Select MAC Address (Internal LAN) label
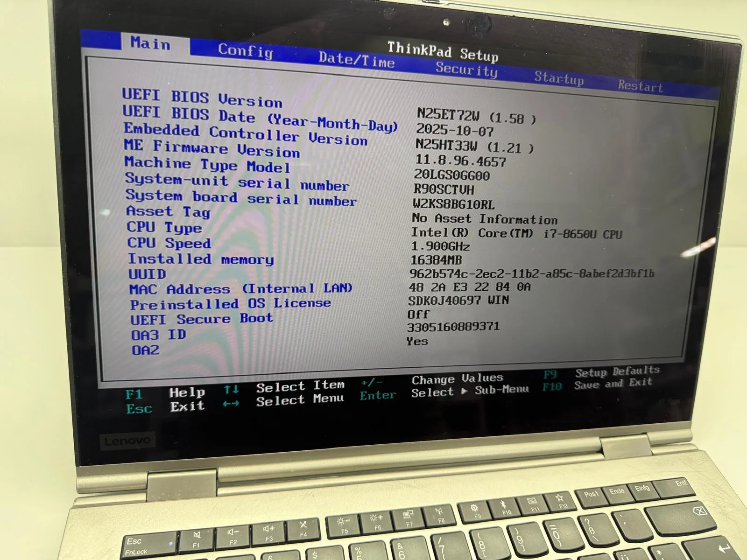747x560 pixels. 241,289
